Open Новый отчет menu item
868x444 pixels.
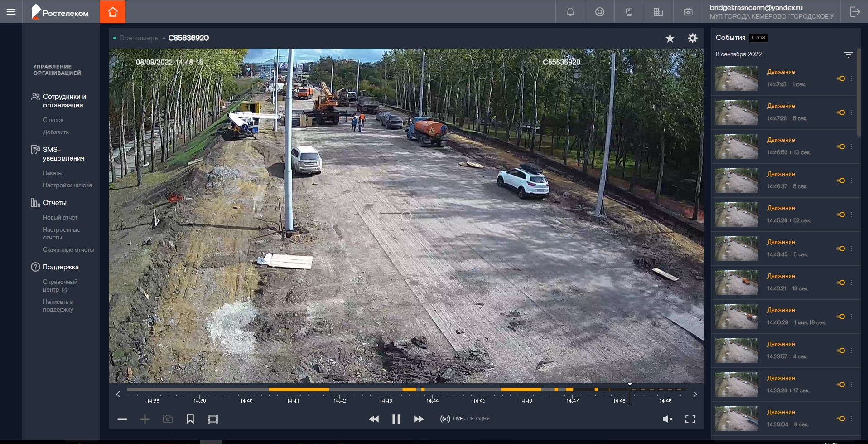point(60,217)
